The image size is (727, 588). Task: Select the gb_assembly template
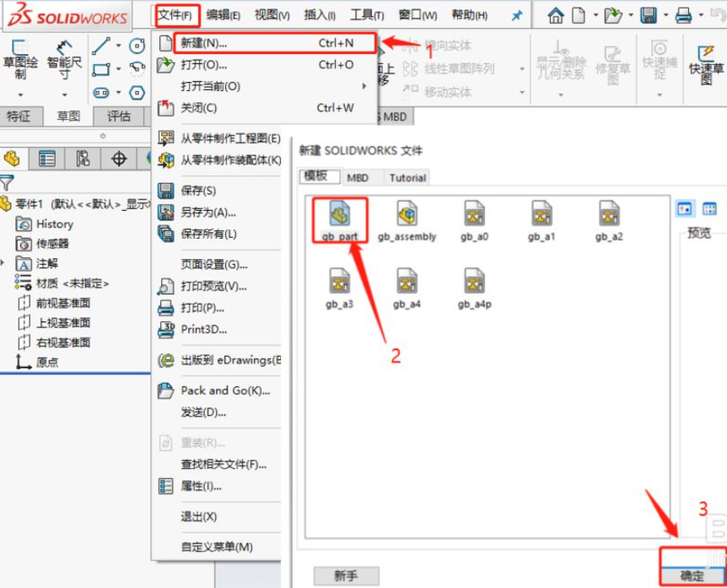click(x=407, y=220)
